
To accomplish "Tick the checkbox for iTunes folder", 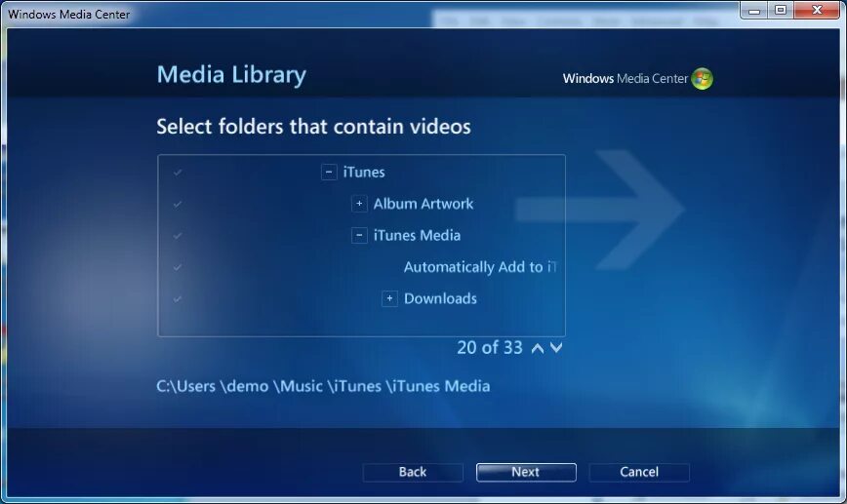I will (x=178, y=173).
